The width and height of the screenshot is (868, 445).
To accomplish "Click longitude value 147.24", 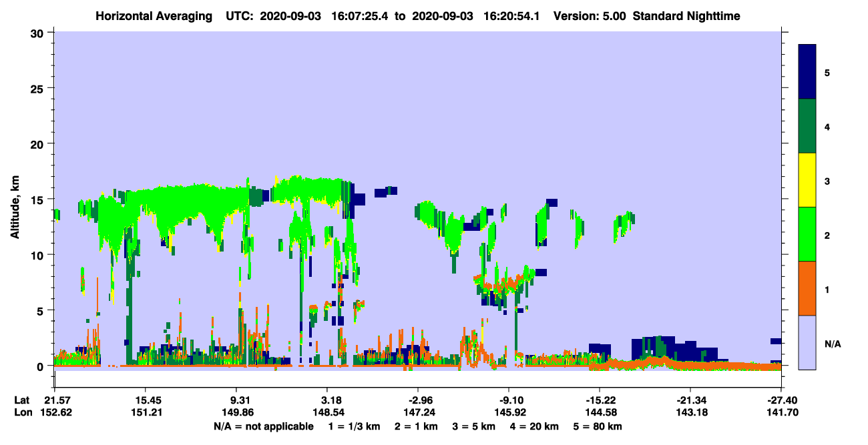I will [x=418, y=412].
